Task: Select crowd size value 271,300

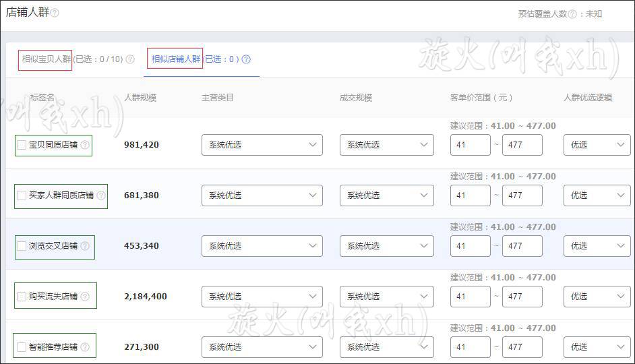Action: click(142, 347)
